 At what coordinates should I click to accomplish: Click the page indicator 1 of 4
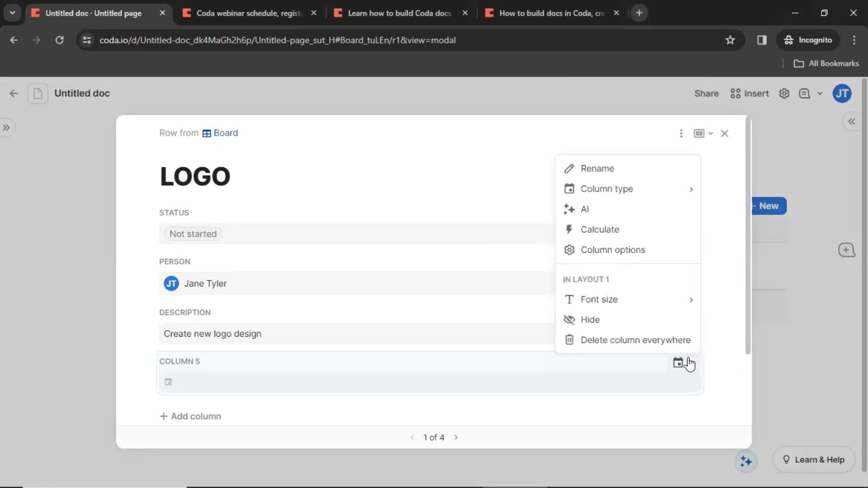click(434, 437)
